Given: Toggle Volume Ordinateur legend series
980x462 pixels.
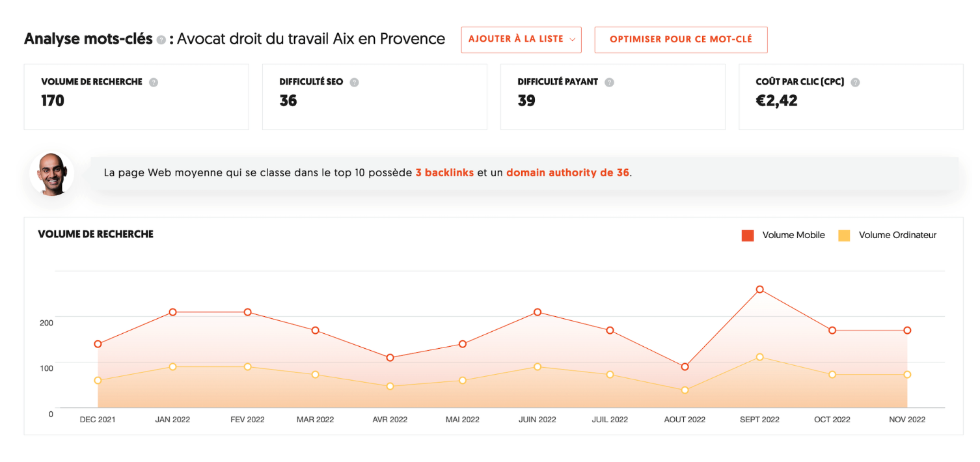Looking at the screenshot, I should (887, 236).
